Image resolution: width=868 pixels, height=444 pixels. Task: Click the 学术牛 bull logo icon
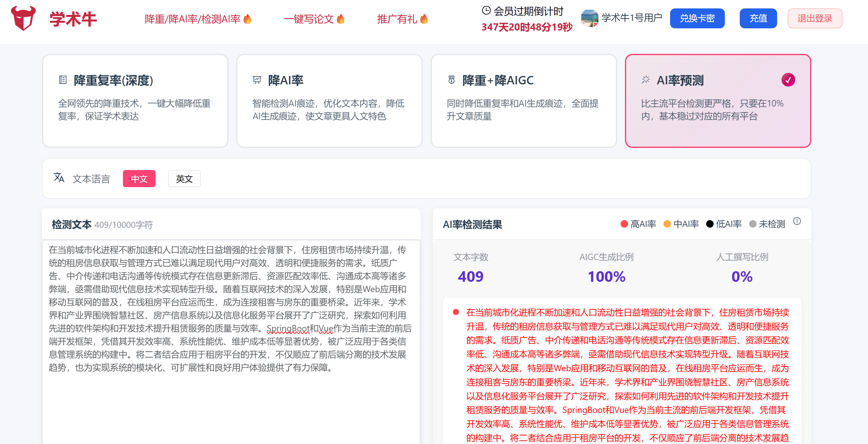pos(23,18)
